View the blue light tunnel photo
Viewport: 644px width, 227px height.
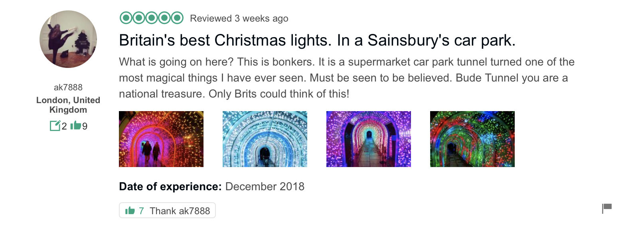(x=265, y=139)
